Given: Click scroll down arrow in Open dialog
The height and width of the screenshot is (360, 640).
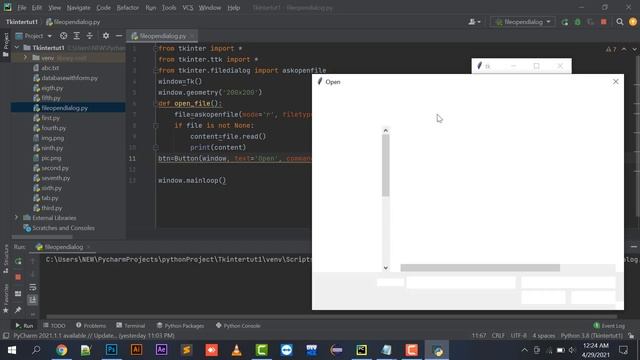Looking at the screenshot, I should pos(386,268).
